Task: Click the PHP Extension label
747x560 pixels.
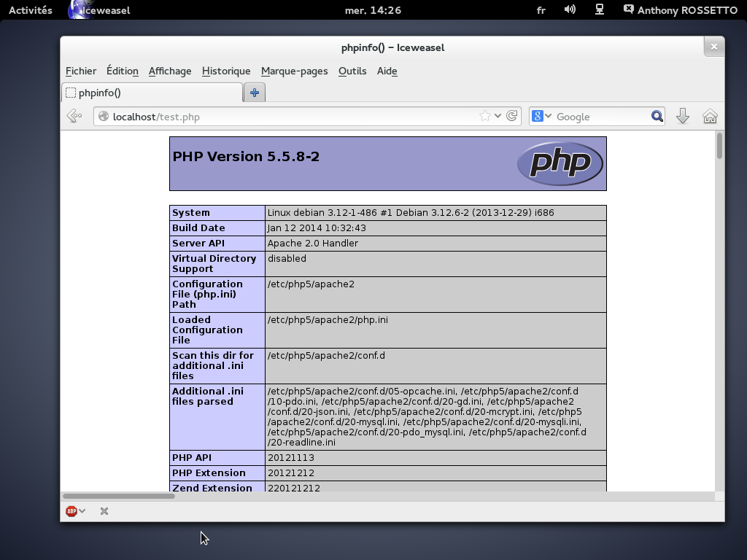Action: (x=209, y=472)
